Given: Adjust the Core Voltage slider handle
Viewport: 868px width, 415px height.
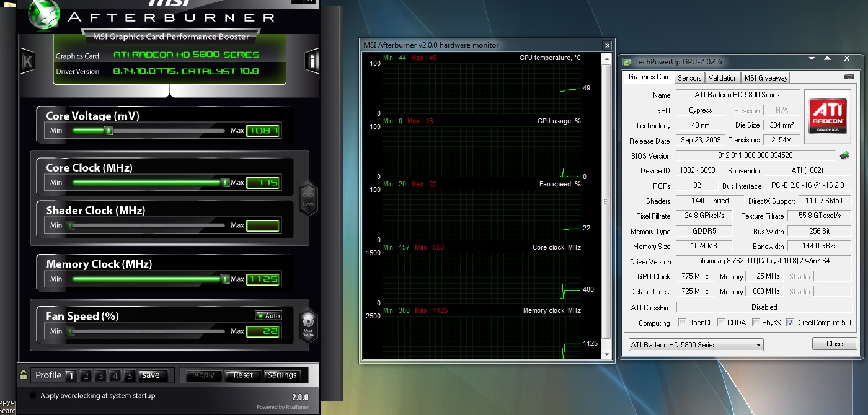Looking at the screenshot, I should pyautogui.click(x=109, y=131).
